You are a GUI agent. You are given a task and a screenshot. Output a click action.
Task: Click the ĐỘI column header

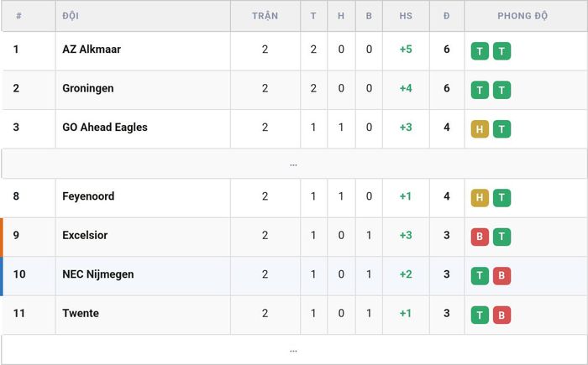click(71, 16)
